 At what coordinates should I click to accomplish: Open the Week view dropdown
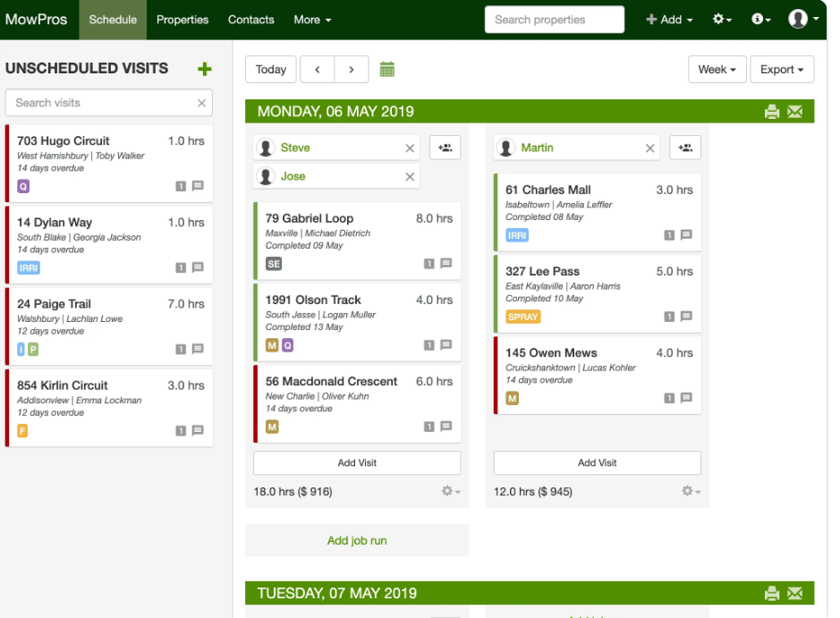[x=716, y=69]
